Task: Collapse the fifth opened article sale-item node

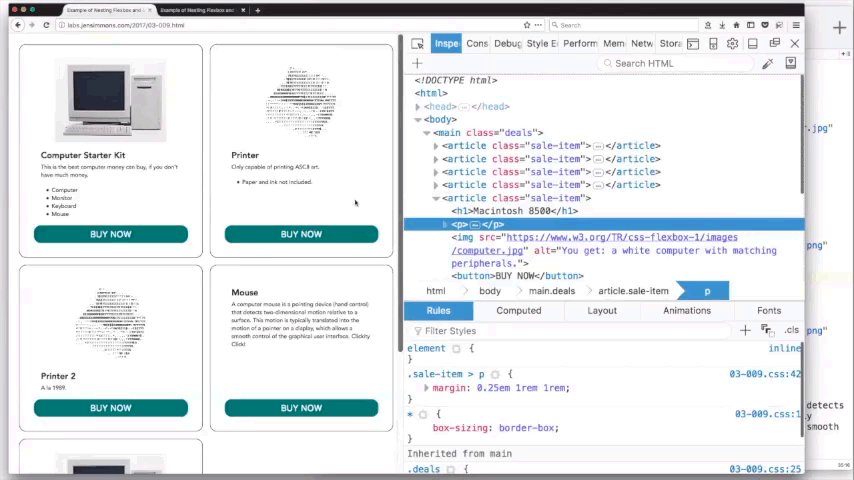Action: pos(436,198)
